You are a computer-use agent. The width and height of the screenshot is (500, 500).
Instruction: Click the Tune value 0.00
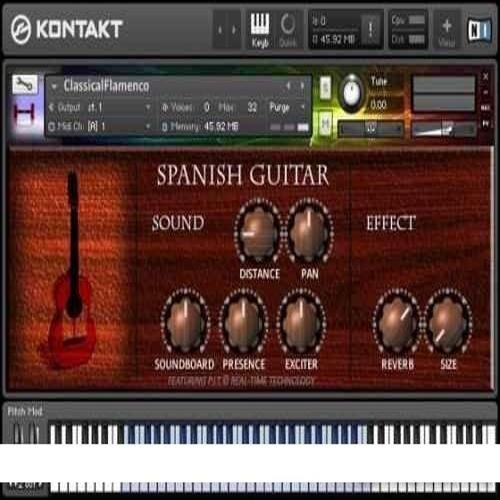tap(379, 105)
